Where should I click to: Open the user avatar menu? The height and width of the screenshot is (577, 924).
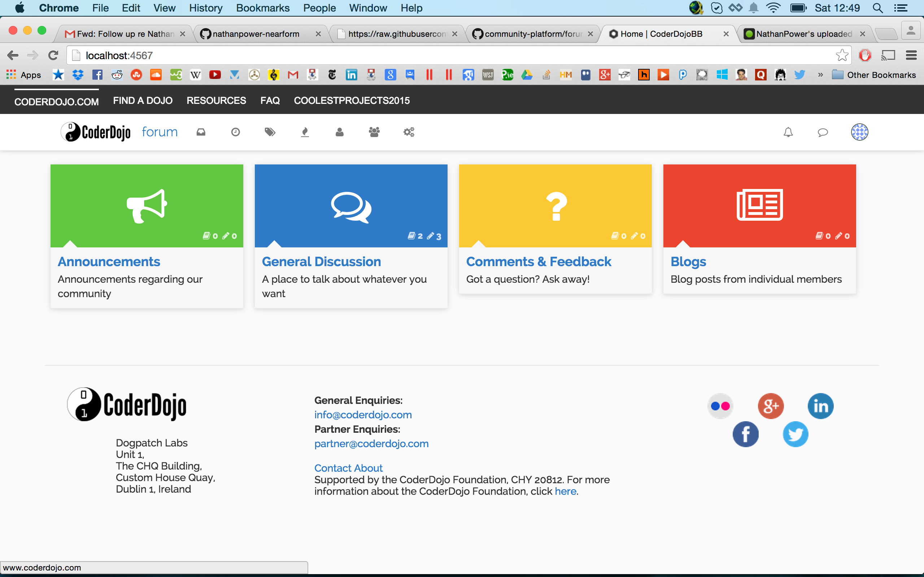tap(859, 132)
